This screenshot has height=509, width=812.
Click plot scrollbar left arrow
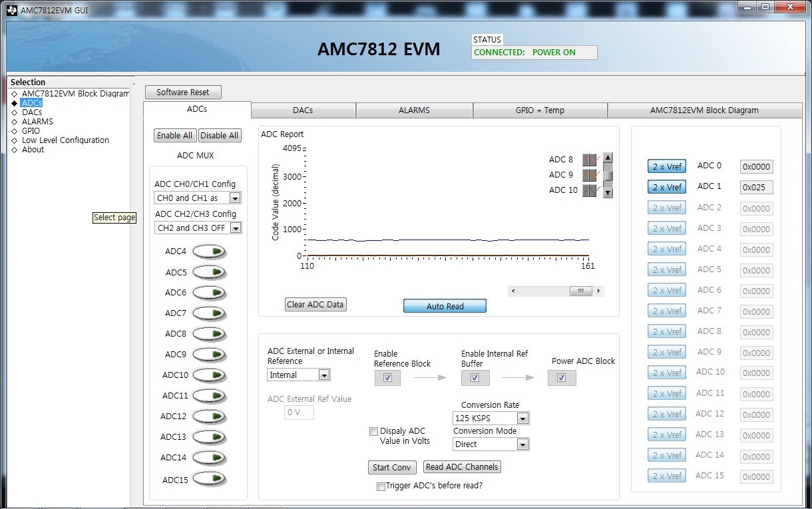[513, 291]
